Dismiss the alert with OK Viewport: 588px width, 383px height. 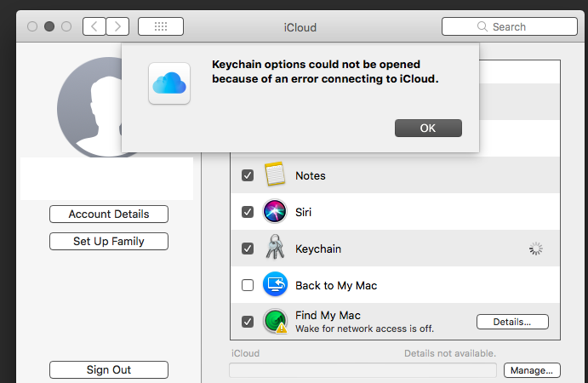(428, 129)
